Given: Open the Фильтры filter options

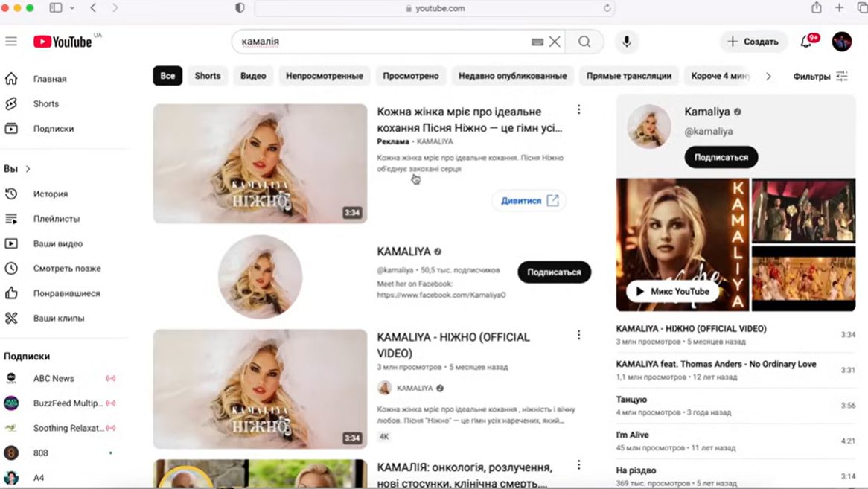Looking at the screenshot, I should 820,76.
